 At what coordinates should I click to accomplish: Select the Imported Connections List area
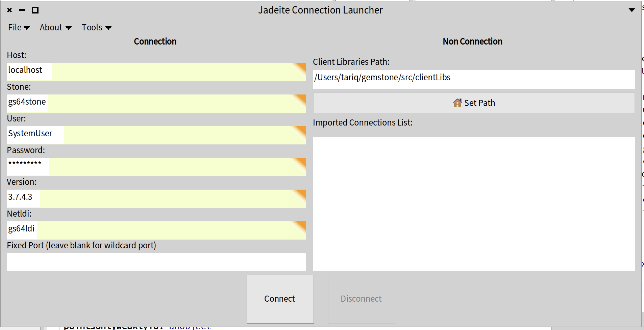coord(473,204)
